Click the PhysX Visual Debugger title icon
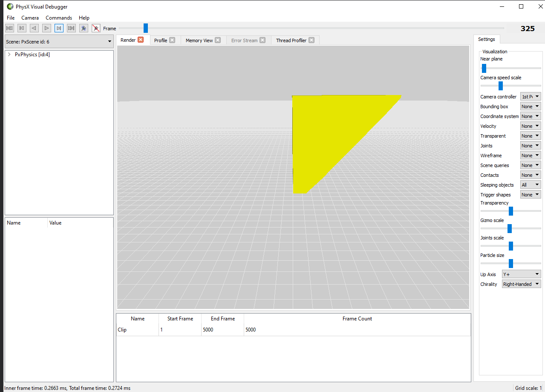The height and width of the screenshot is (392, 545). tap(10, 6)
